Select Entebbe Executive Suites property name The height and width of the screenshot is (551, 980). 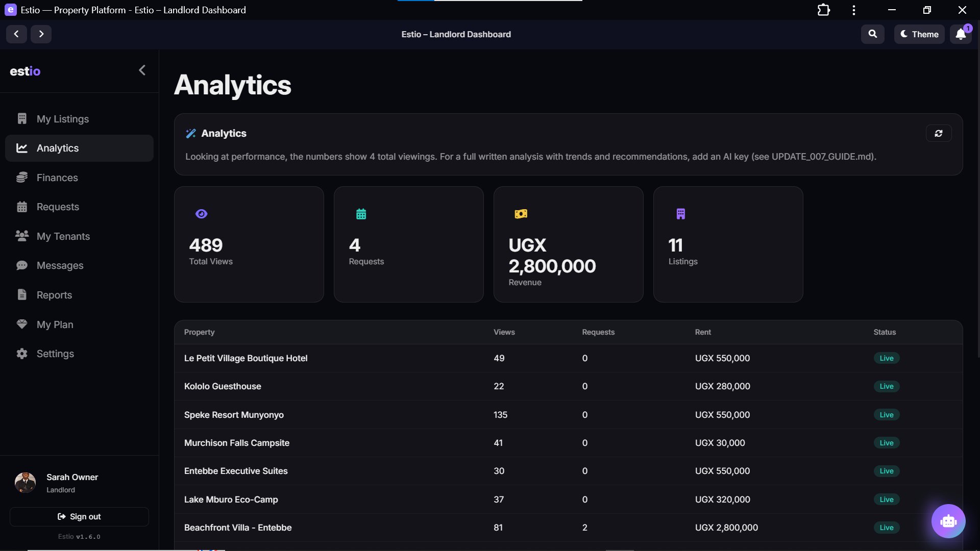(x=236, y=471)
